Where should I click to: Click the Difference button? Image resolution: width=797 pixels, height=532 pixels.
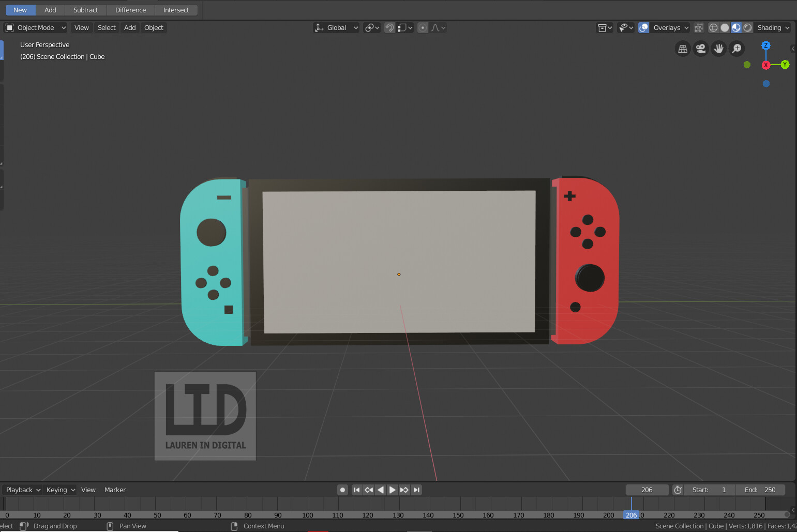[130, 10]
